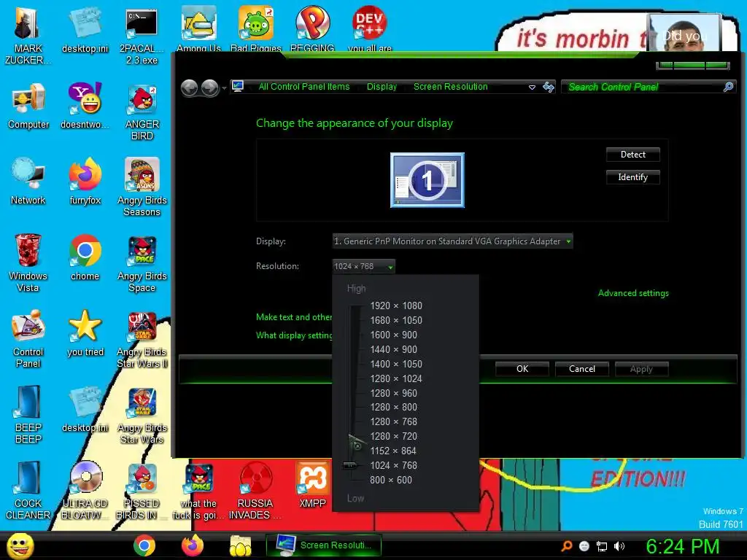Expand the address bar history dropdown

(x=532, y=87)
